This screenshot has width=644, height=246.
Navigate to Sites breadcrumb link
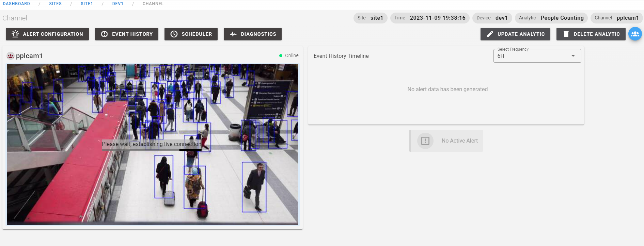point(55,4)
